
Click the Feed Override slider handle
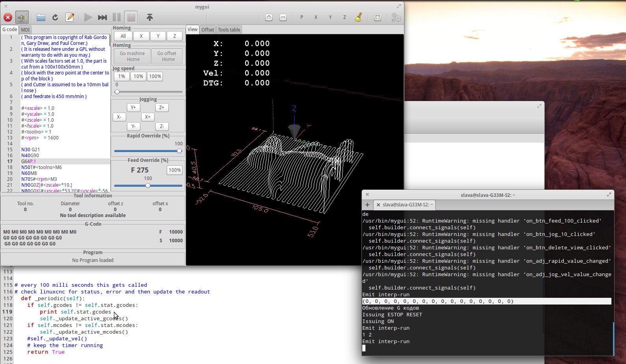148,186
